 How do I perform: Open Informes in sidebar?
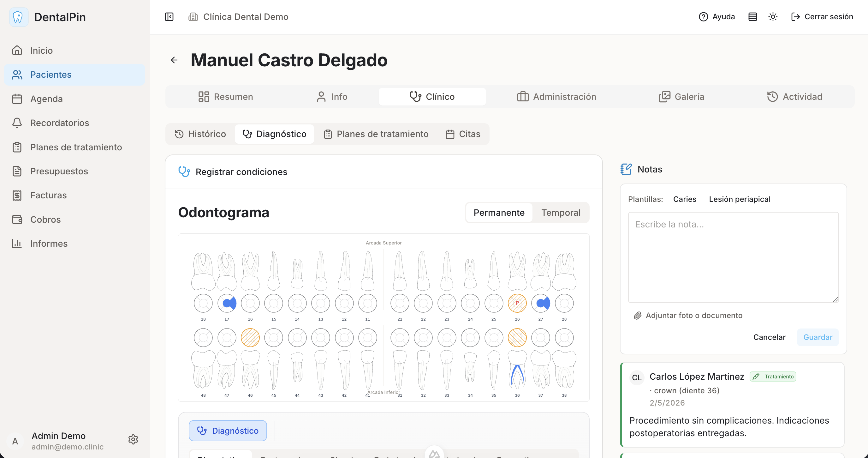(x=74, y=244)
